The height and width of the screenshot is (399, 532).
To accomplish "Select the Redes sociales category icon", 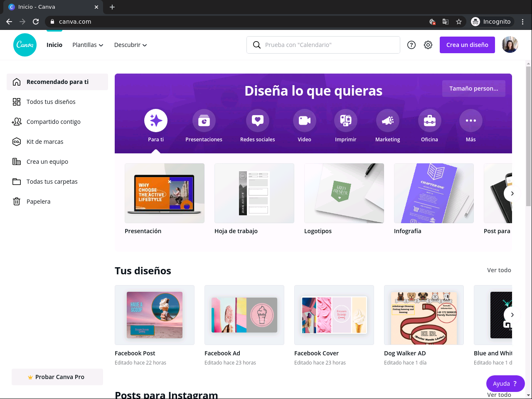I will (x=258, y=121).
